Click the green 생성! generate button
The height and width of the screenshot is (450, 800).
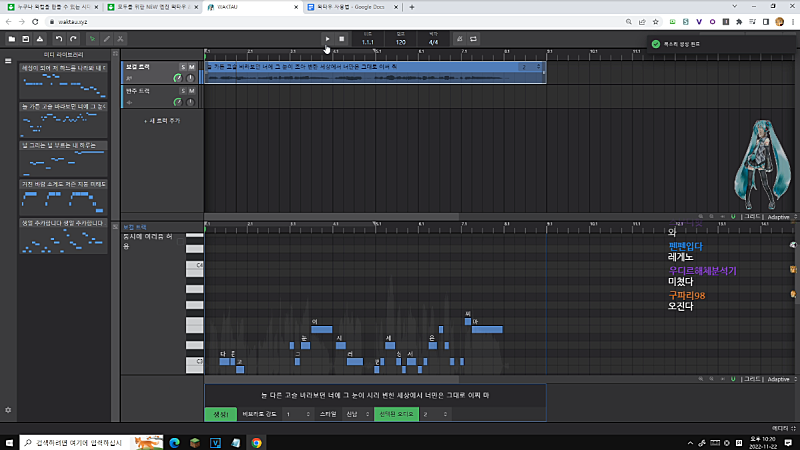[x=221, y=414]
